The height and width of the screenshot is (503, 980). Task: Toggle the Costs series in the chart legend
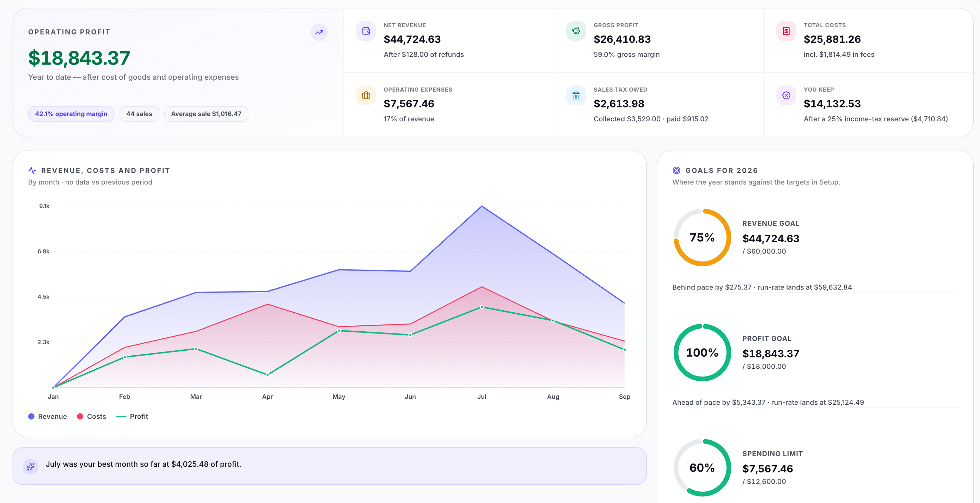tap(91, 417)
